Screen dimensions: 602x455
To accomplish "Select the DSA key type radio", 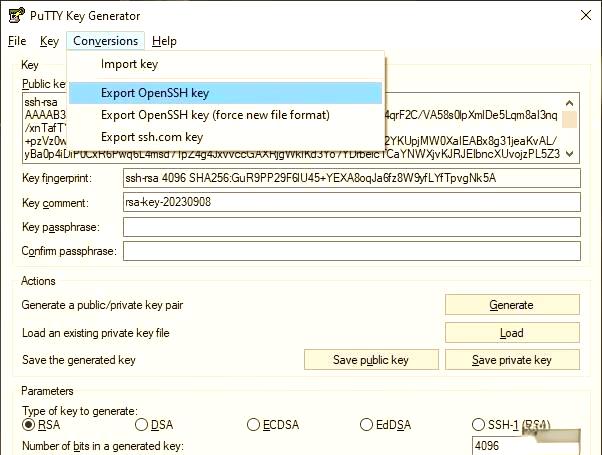I will 141,425.
